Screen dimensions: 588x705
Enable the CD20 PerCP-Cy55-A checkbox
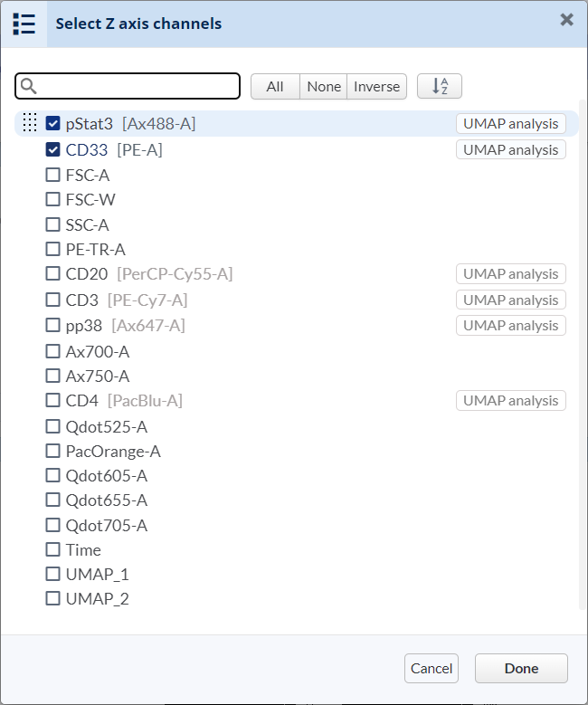coord(53,273)
